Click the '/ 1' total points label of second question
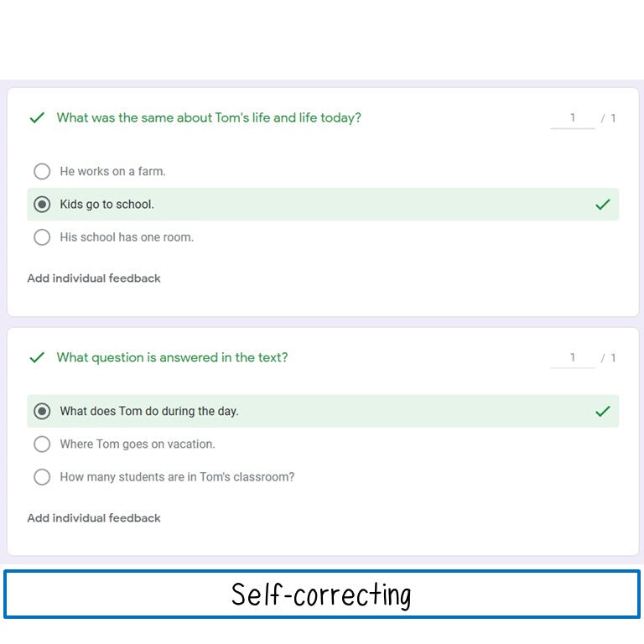 [609, 359]
